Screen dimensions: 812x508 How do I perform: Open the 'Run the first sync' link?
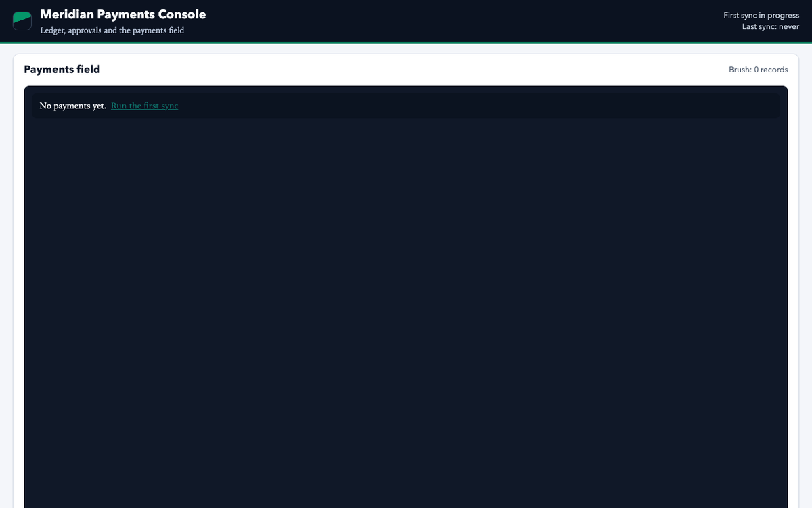[145, 106]
